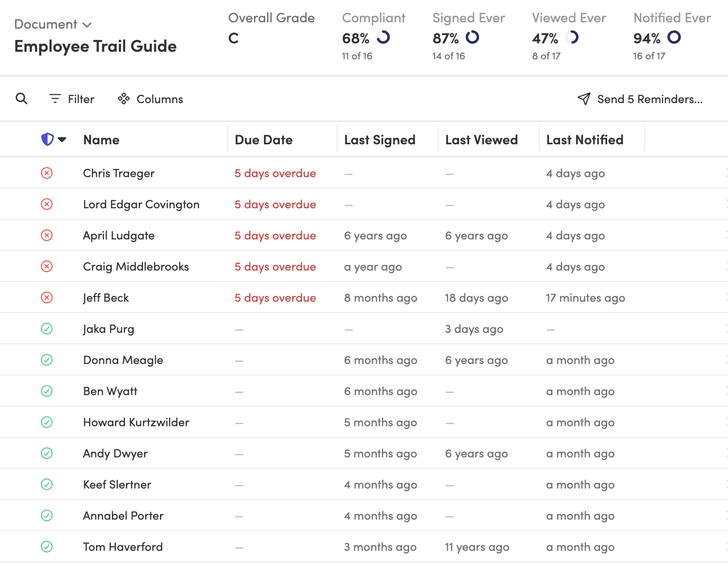The width and height of the screenshot is (728, 563).
Task: Open the compliance sort dropdown arrow
Action: pos(62,139)
